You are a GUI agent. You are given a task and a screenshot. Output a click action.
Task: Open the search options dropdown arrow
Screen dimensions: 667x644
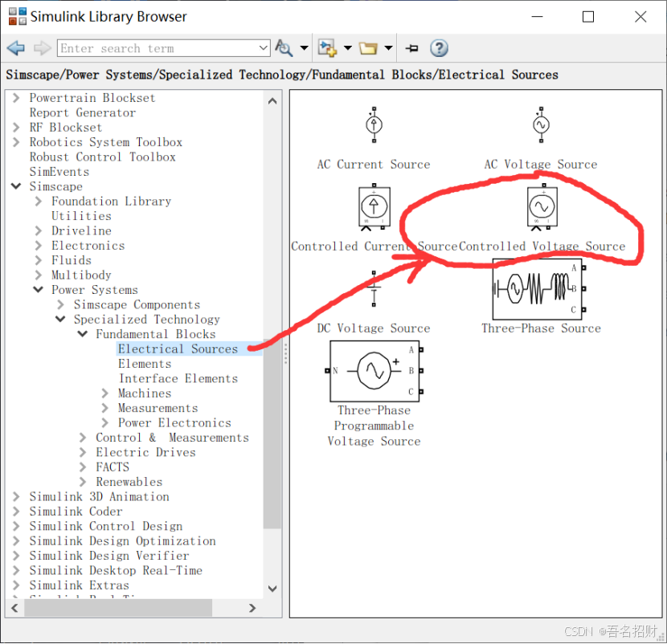point(304,48)
